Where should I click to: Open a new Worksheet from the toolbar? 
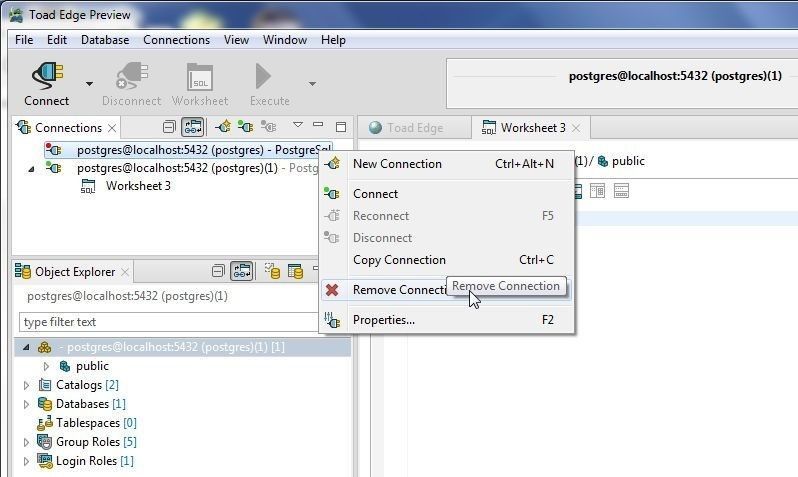point(200,85)
